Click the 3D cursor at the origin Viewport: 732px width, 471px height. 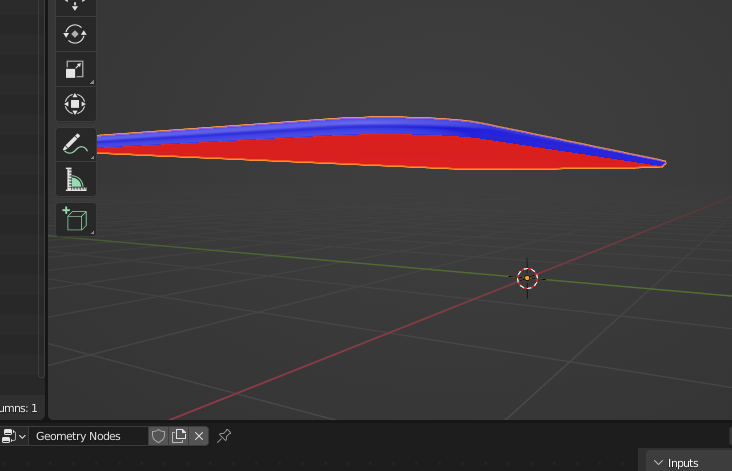(527, 278)
